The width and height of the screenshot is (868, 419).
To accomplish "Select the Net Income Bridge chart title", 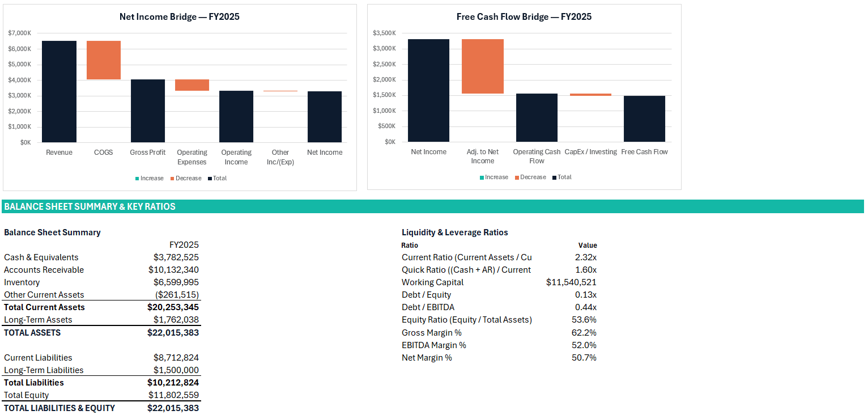I will [179, 17].
